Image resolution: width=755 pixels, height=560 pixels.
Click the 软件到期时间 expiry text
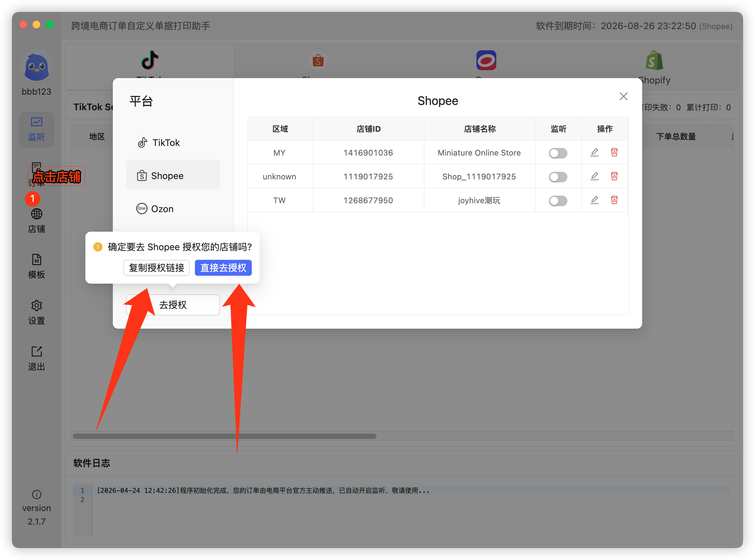pyautogui.click(x=634, y=26)
